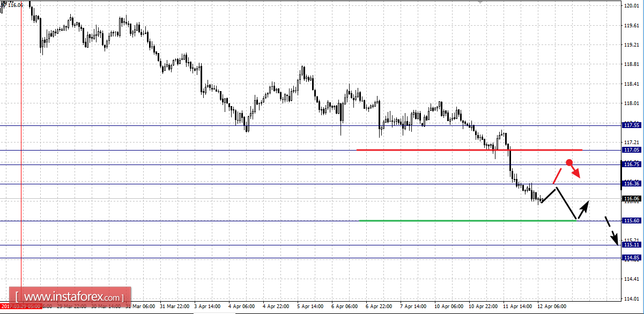Click the 114.01 price scale label
The width and height of the screenshot is (644, 314).
coord(631,298)
